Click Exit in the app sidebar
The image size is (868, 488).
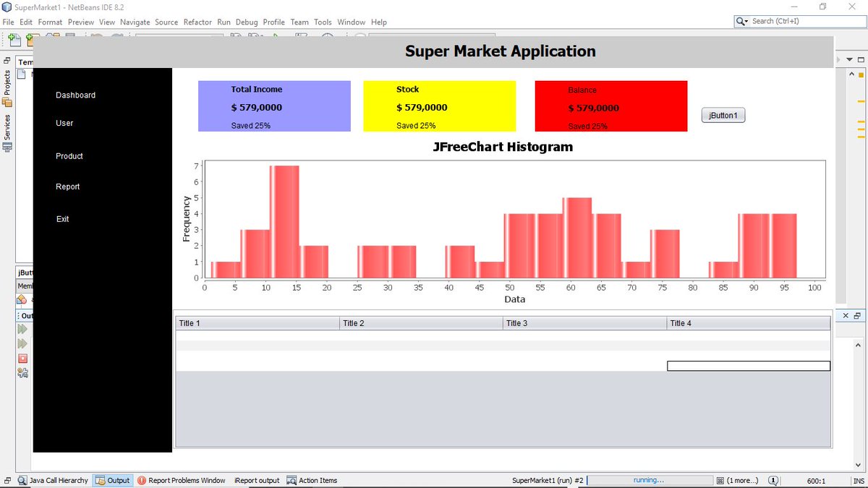[63, 219]
